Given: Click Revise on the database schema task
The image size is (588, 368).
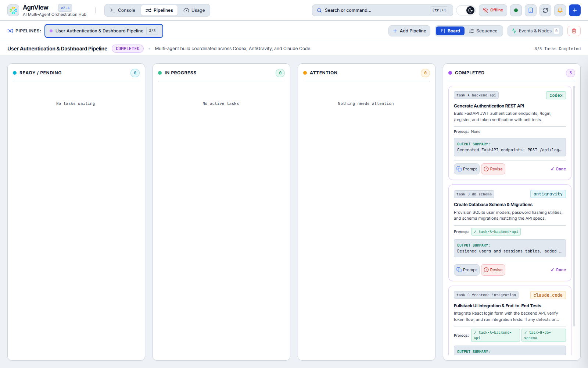Looking at the screenshot, I should 493,270.
